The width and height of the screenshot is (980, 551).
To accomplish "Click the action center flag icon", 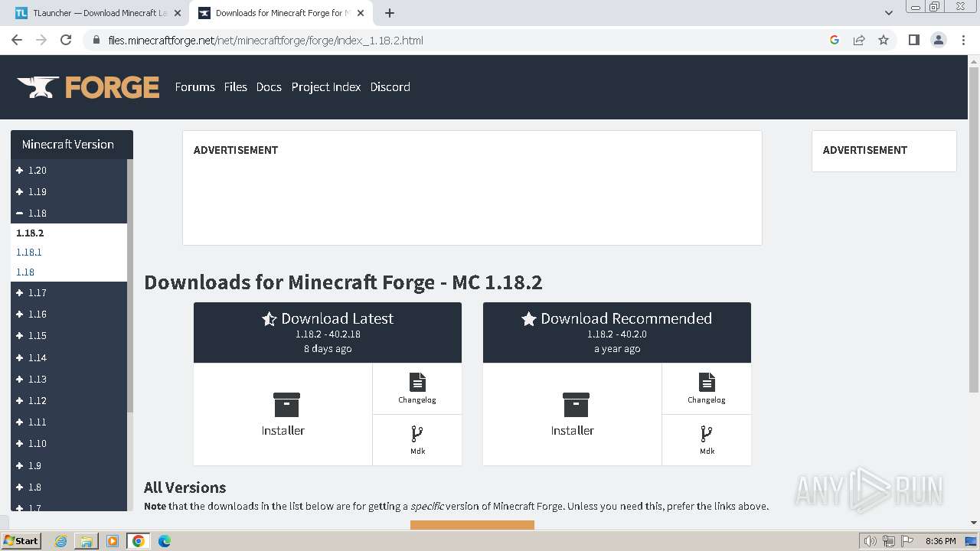I will click(907, 541).
